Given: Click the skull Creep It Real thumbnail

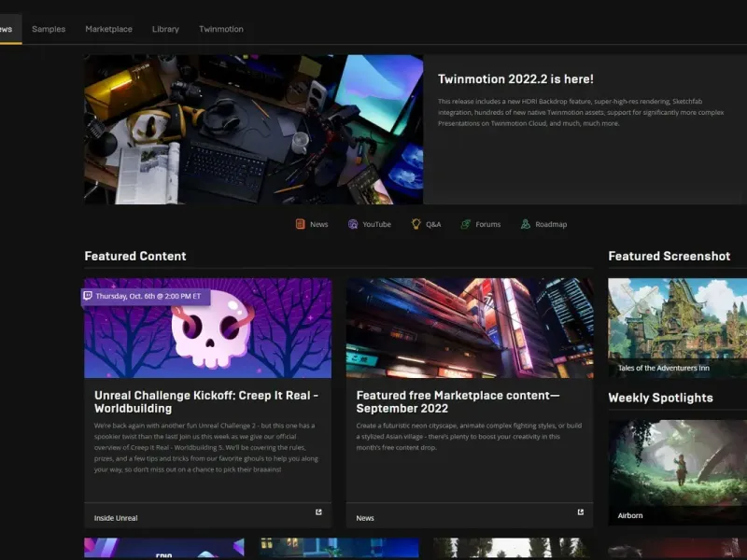Looking at the screenshot, I should pos(207,329).
